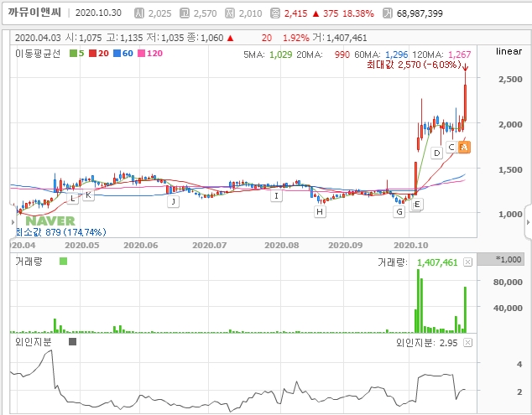This screenshot has width=532, height=415.
Task: Click the 이동평균선 label
Action: click(38, 53)
